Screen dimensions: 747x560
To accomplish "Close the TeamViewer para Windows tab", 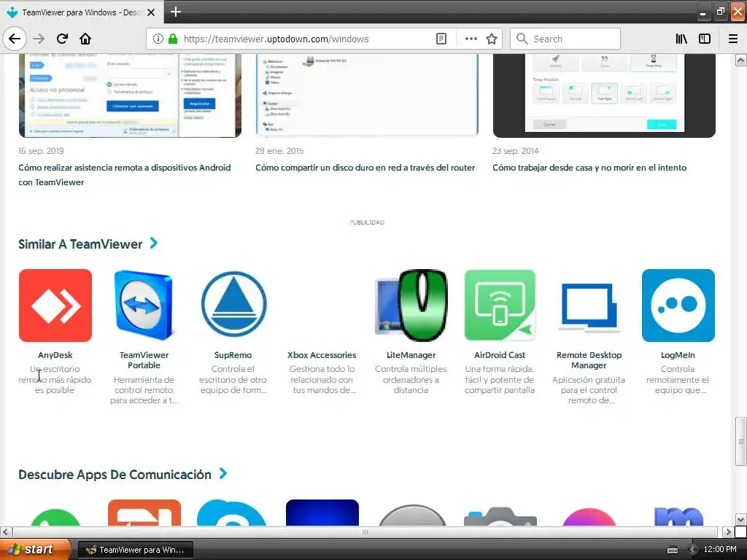I will click(x=151, y=12).
